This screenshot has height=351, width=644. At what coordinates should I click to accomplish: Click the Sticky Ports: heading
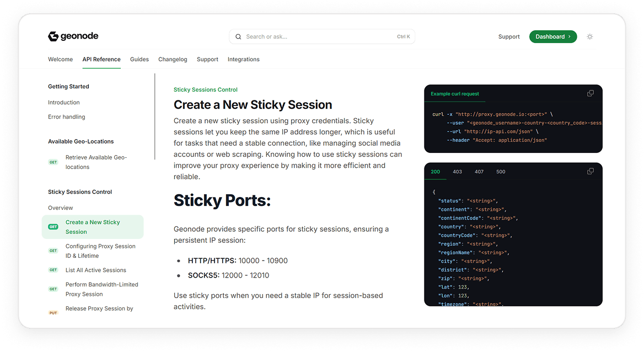222,200
